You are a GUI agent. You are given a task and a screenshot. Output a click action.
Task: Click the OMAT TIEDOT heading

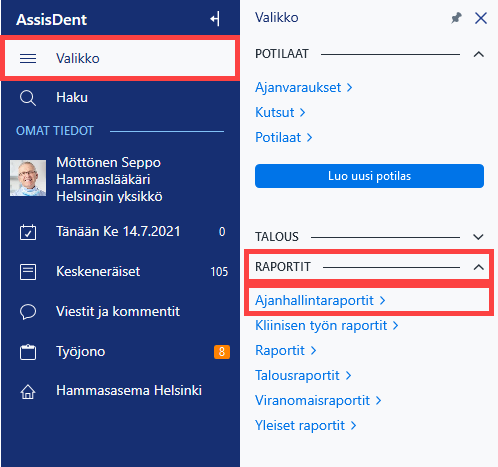coord(55,131)
